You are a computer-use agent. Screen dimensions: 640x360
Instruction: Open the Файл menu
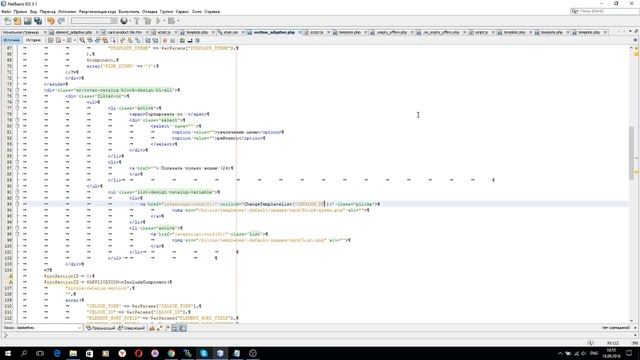[x=6, y=12]
